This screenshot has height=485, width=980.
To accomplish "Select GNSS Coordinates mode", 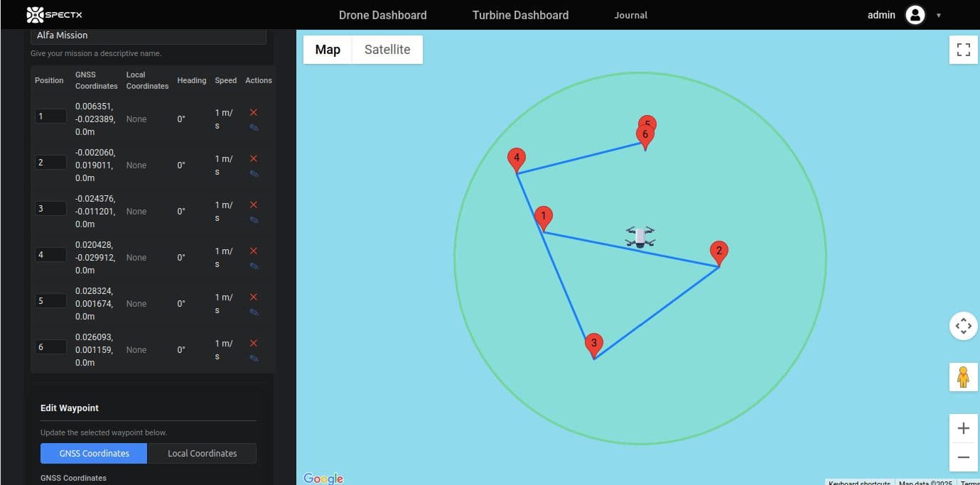I will tap(94, 453).
